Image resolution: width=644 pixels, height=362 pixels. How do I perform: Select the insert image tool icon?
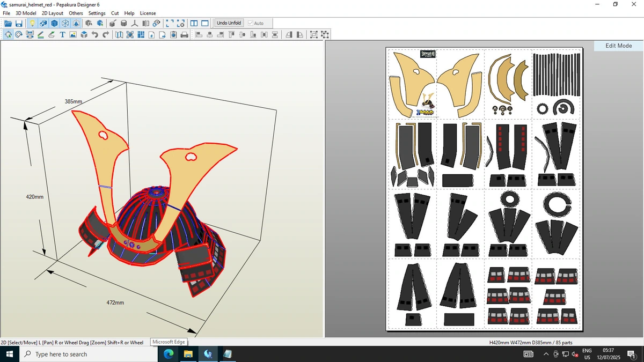72,35
